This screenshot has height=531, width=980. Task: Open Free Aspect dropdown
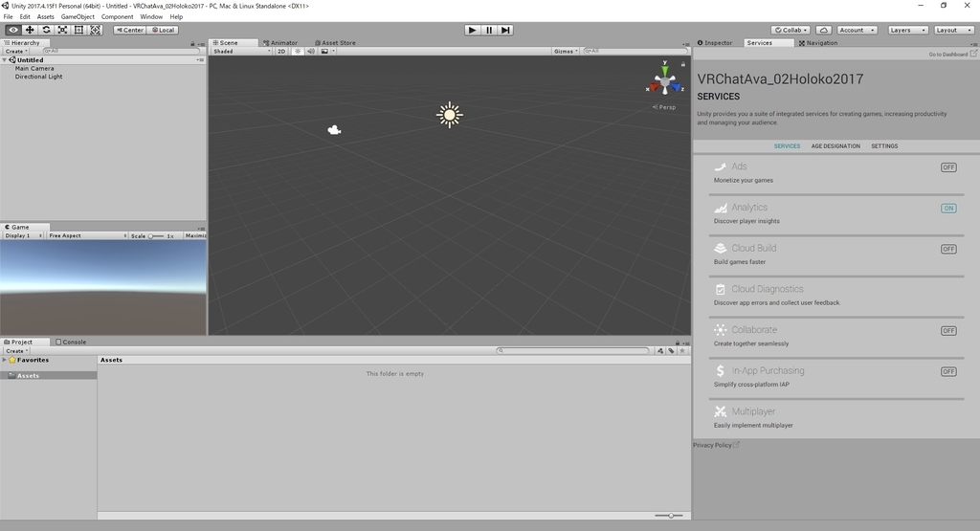87,235
